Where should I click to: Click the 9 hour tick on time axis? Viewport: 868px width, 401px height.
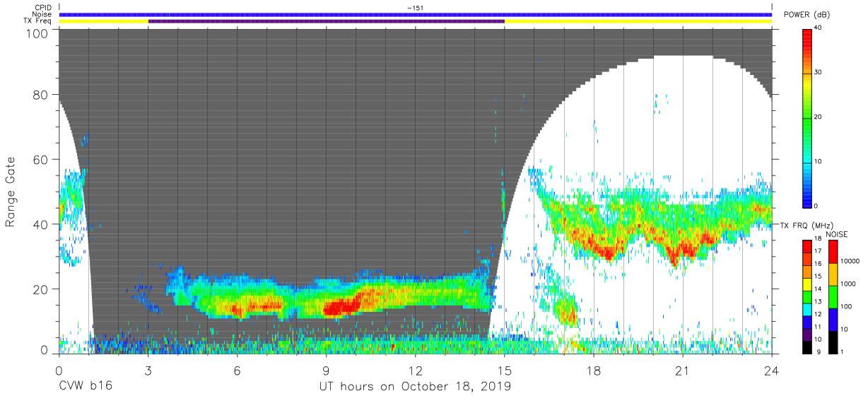326,371
